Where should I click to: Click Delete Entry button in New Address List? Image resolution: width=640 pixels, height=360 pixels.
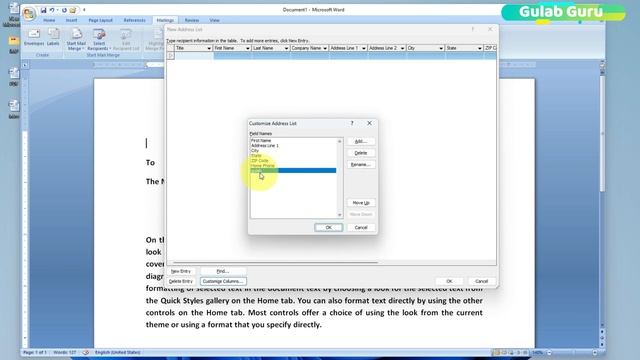pos(181,281)
